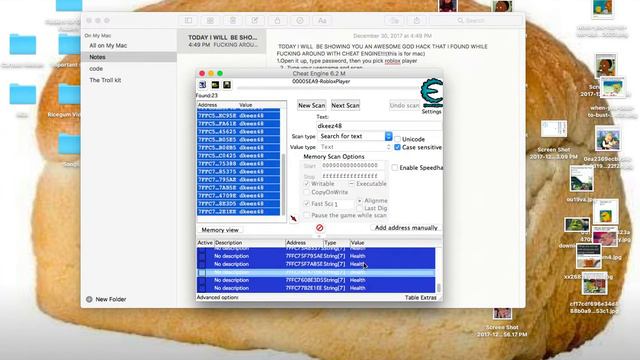Select address table row 7FFC7782E1EE
This screenshot has width=640, height=360.
316,288
